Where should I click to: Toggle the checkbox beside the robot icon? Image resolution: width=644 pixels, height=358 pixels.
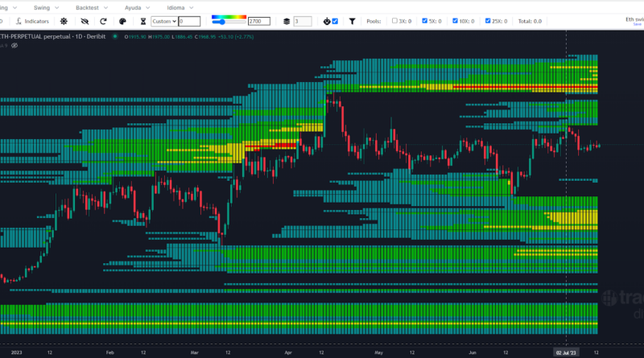[x=335, y=21]
